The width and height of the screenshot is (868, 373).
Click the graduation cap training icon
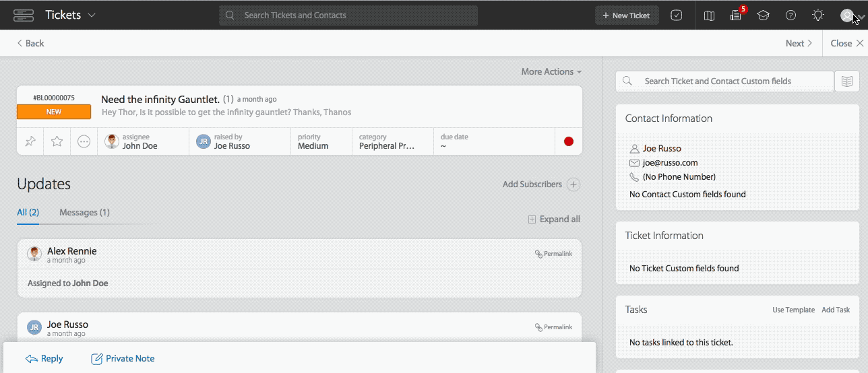pos(763,15)
